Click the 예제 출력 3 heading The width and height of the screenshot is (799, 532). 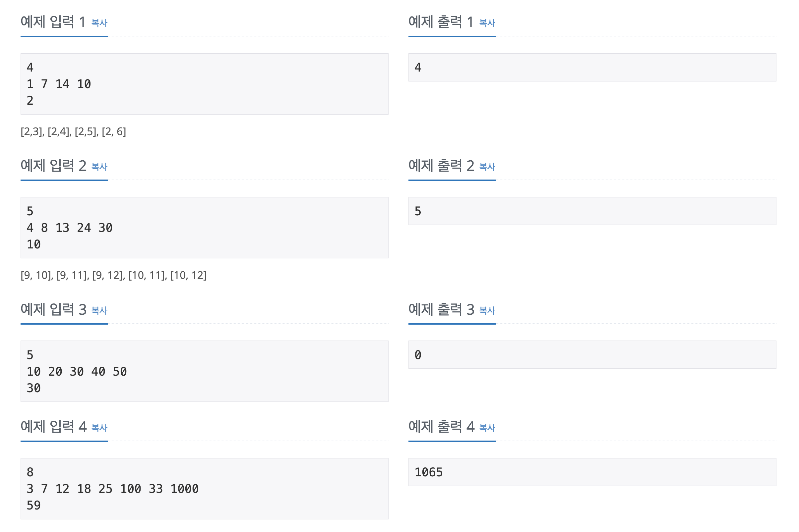coord(441,309)
